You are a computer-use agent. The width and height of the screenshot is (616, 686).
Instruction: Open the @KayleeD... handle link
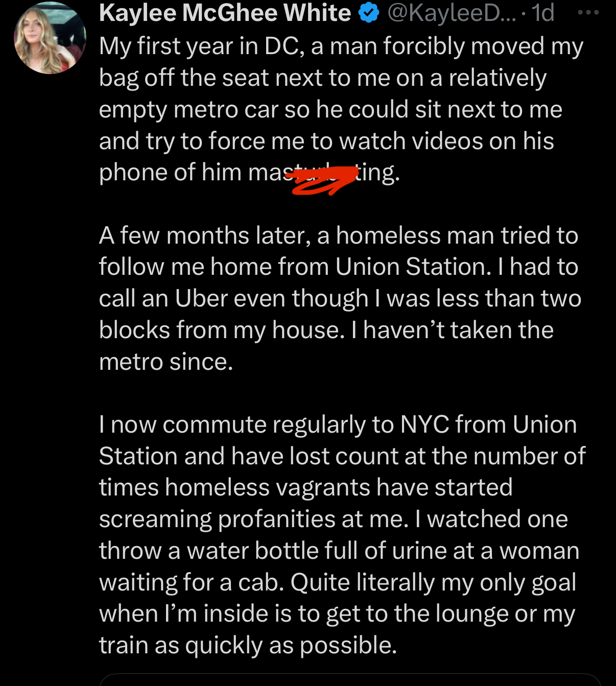452,13
